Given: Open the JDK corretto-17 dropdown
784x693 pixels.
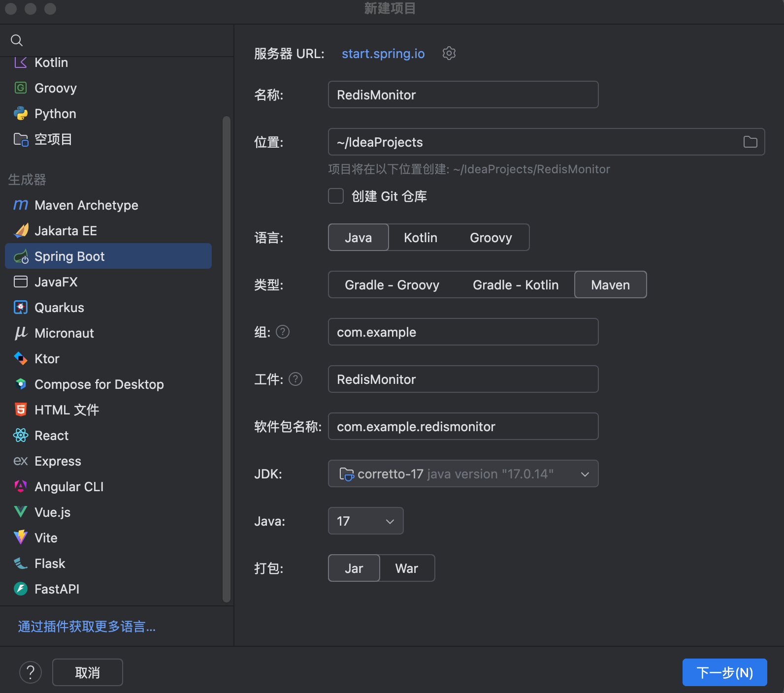Looking at the screenshot, I should (x=463, y=474).
